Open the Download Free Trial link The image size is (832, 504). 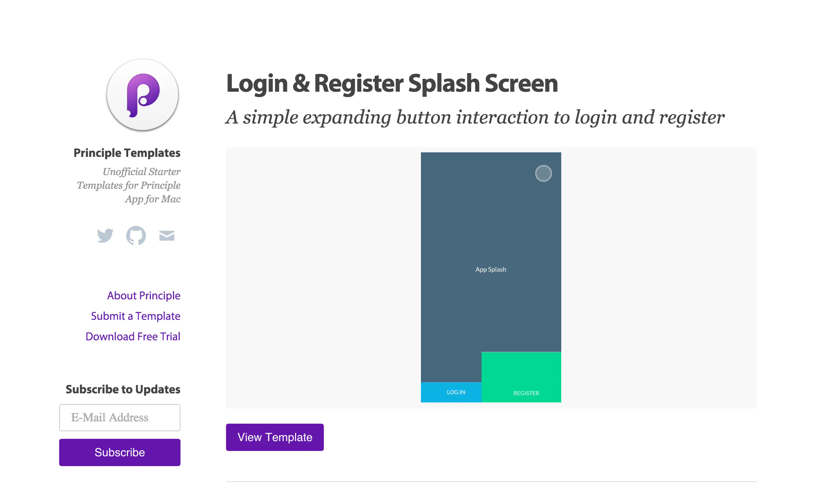tap(133, 337)
